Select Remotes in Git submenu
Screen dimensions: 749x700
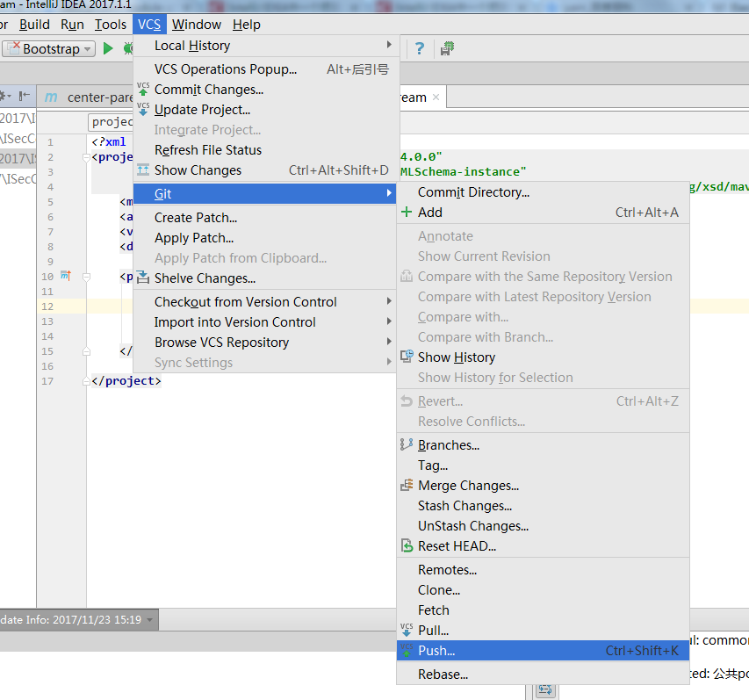543,569
